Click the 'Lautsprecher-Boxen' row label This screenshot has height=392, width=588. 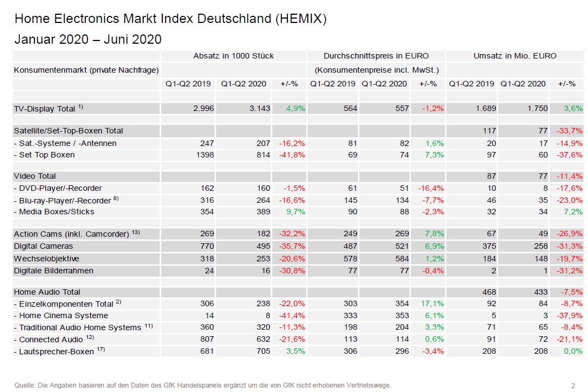point(56,352)
